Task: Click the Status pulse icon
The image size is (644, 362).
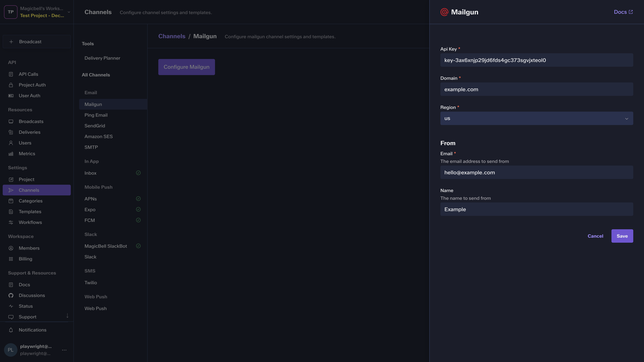Action: click(11, 306)
